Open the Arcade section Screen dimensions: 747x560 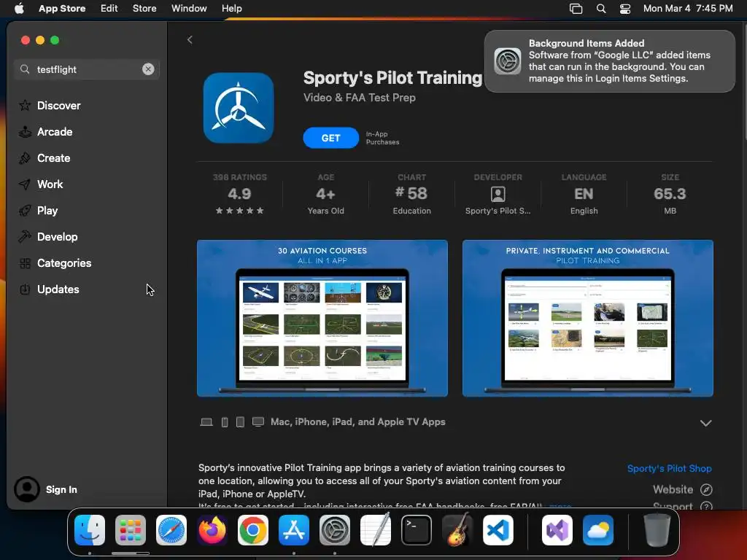[x=46, y=131]
